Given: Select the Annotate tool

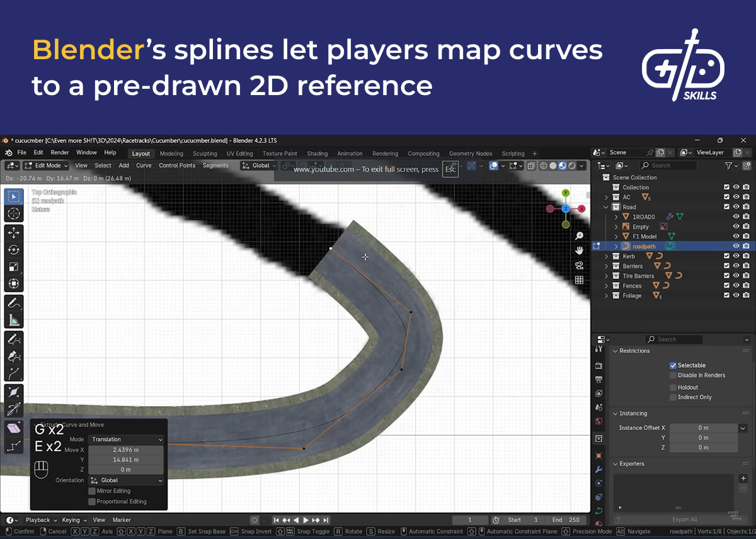Looking at the screenshot, I should pyautogui.click(x=14, y=304).
